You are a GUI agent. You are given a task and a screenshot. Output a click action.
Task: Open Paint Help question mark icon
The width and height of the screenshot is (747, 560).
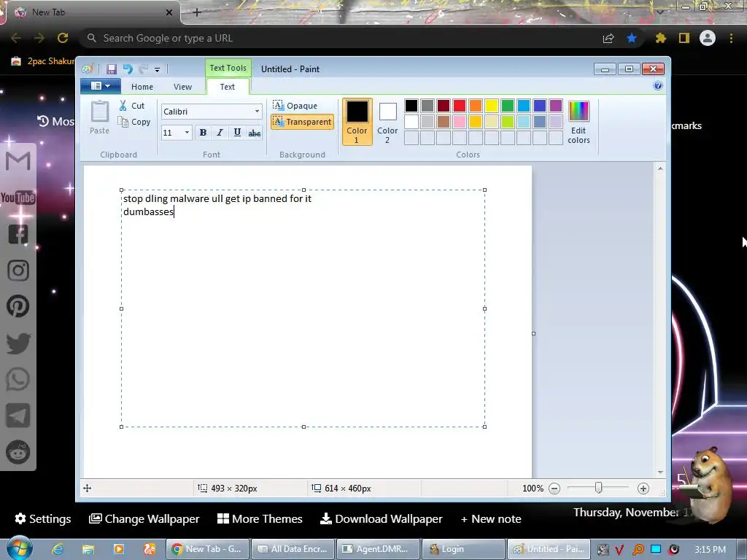658,86
